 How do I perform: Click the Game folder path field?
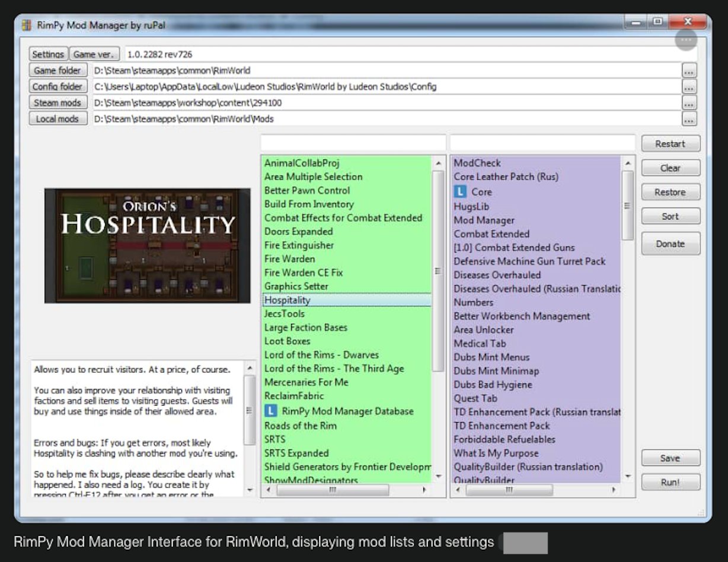[x=387, y=71]
